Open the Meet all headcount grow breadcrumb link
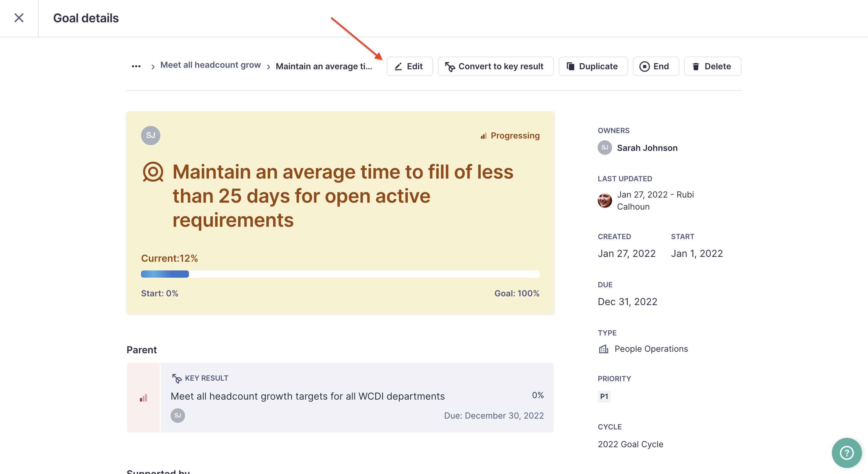Image resolution: width=868 pixels, height=474 pixels. [x=210, y=65]
